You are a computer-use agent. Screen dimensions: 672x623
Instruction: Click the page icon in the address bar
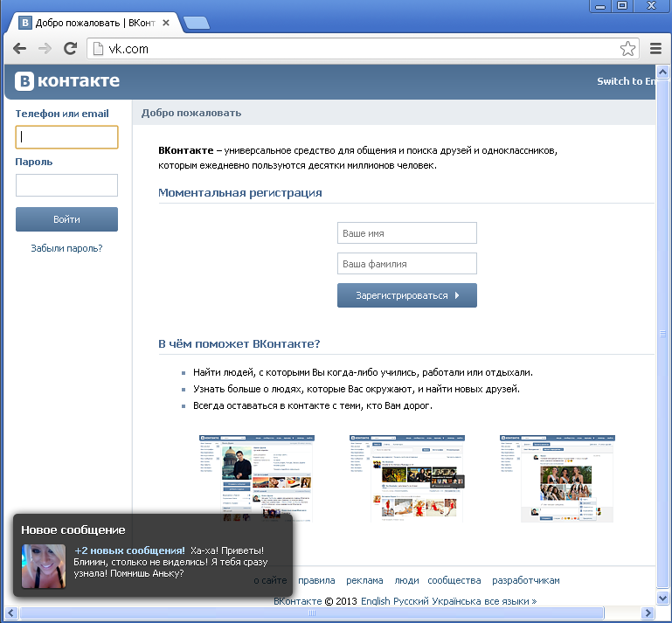pyautogui.click(x=98, y=49)
